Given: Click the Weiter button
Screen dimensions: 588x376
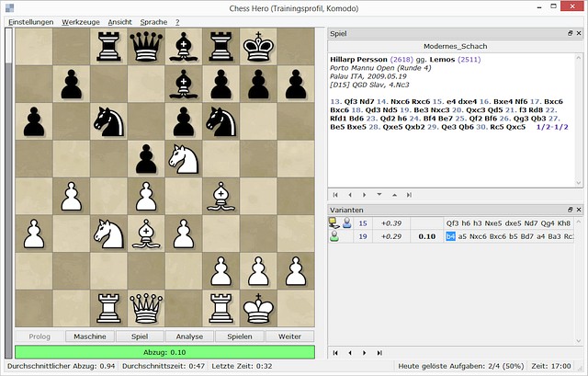Looking at the screenshot, I should click(289, 336).
